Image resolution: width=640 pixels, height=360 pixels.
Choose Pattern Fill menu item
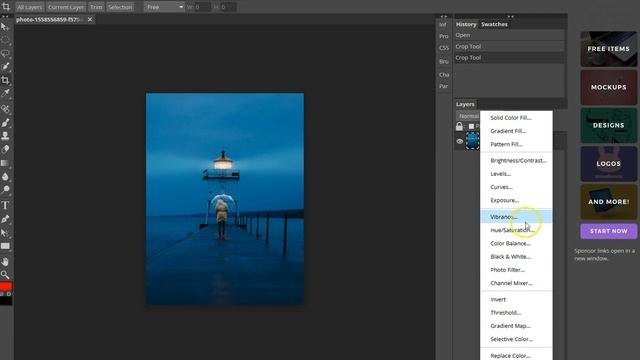click(516, 144)
